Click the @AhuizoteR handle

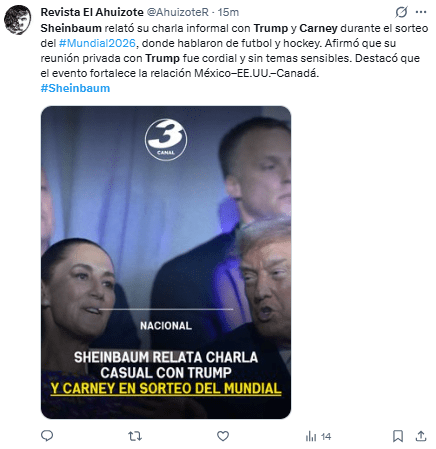click(x=178, y=12)
